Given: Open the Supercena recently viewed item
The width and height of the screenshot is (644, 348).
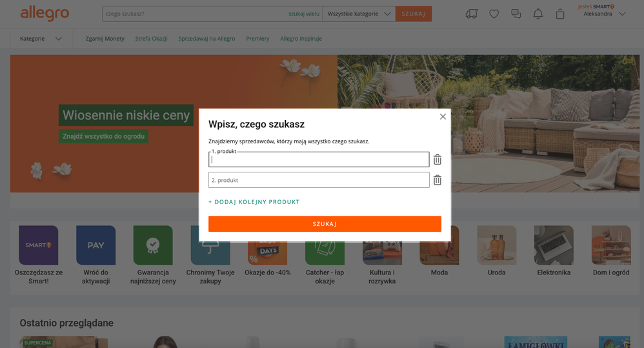Looking at the screenshot, I should point(64,342).
